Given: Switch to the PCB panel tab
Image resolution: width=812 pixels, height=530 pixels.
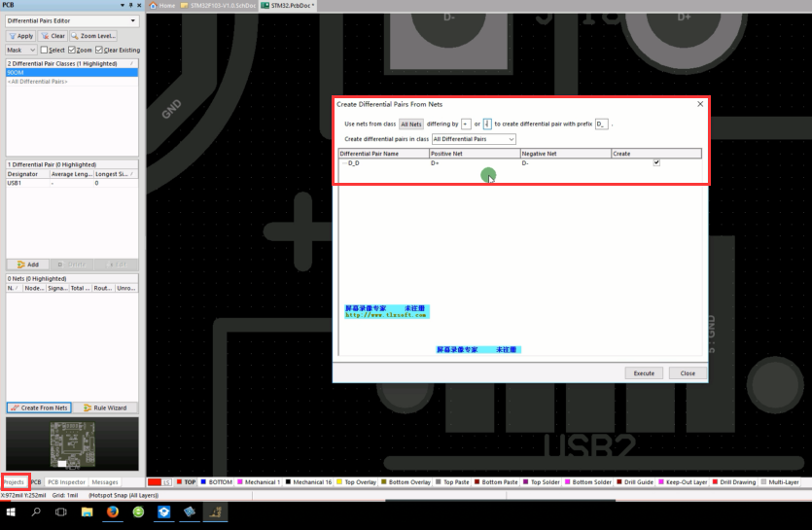Looking at the screenshot, I should pyautogui.click(x=36, y=481).
